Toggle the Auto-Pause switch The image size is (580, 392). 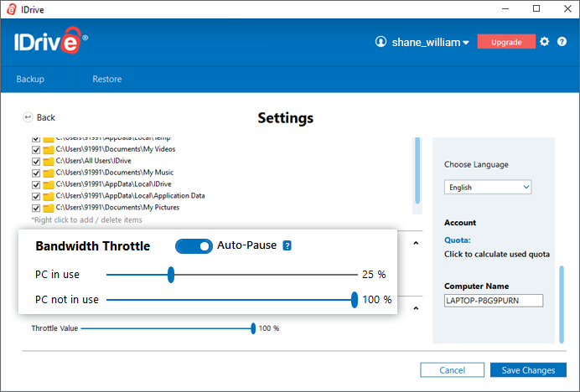click(194, 245)
